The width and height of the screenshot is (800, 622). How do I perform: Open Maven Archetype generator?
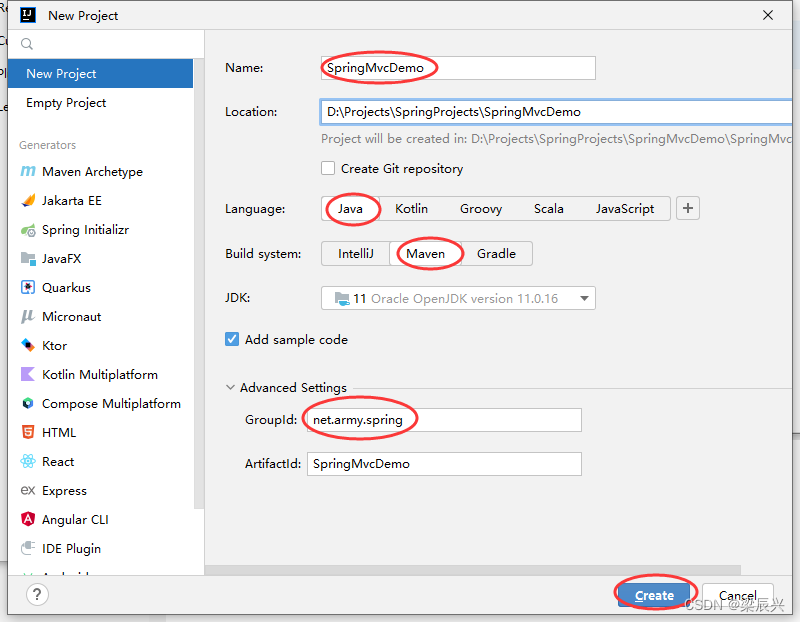tap(101, 171)
